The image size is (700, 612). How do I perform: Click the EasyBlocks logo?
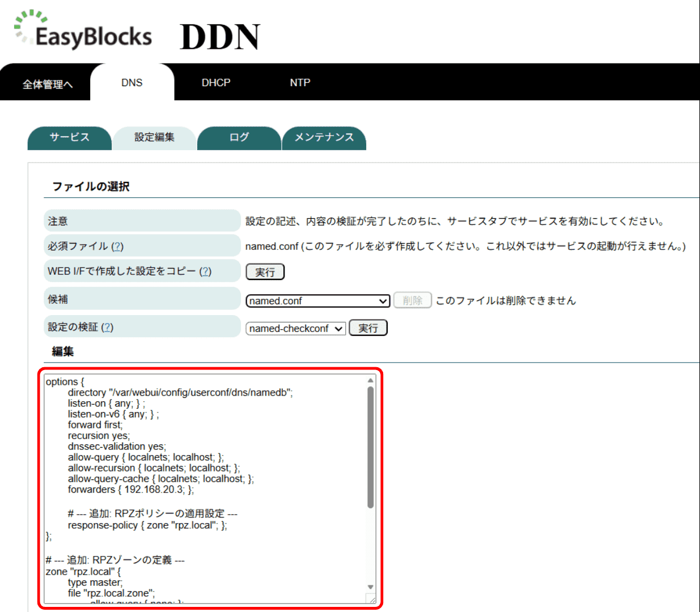coord(83,31)
